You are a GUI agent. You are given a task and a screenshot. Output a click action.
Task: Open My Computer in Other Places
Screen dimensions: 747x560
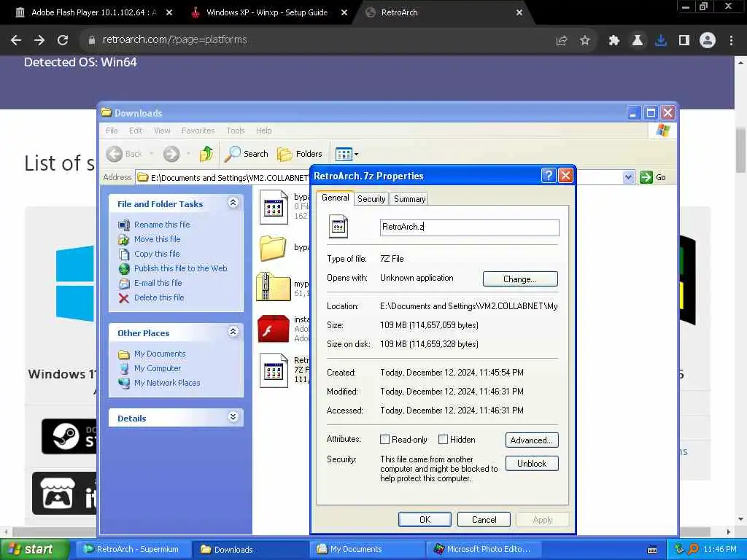(x=158, y=368)
